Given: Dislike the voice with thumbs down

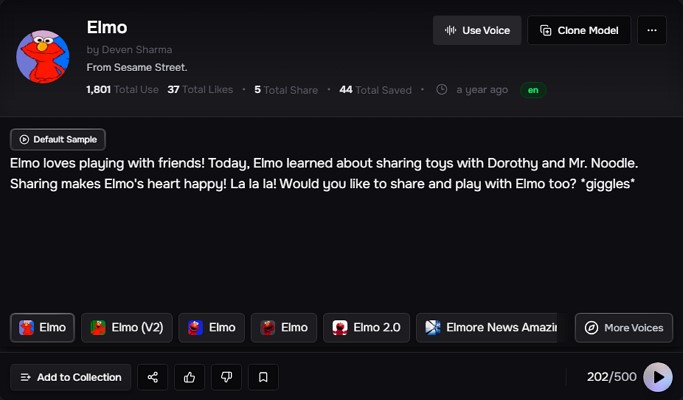Looking at the screenshot, I should pos(226,377).
